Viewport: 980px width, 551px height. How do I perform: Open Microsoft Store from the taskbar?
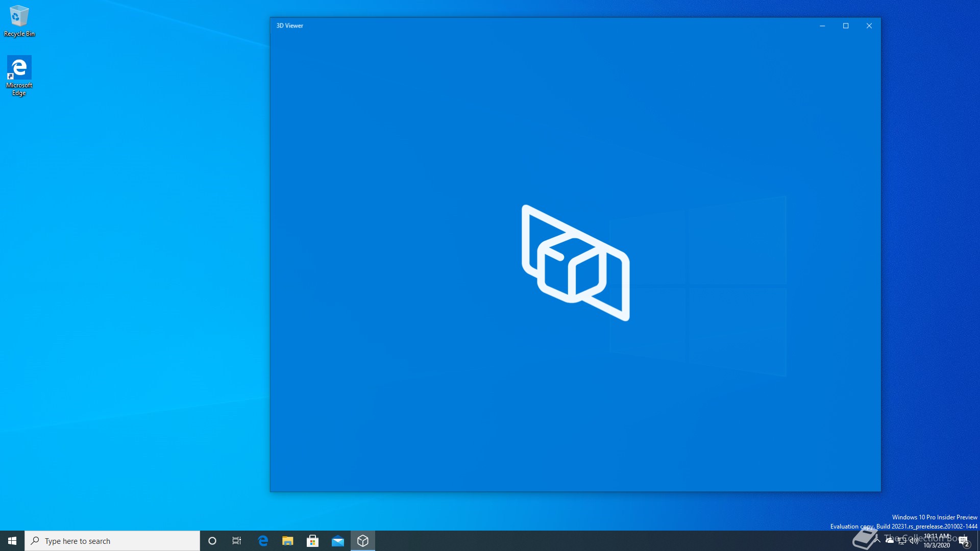click(313, 541)
